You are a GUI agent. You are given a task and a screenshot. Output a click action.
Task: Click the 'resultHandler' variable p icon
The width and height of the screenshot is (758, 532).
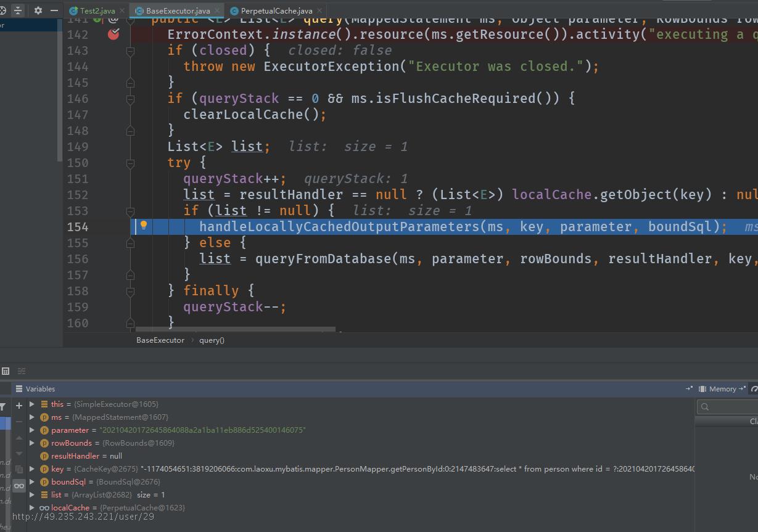pos(44,456)
